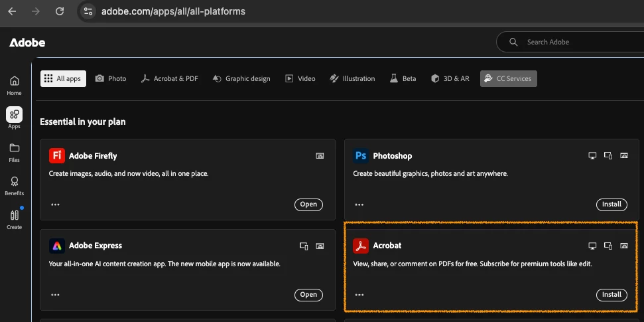This screenshot has height=322, width=644.
Task: Click 'View, share, or comment on PDFs' description
Action: point(472,264)
